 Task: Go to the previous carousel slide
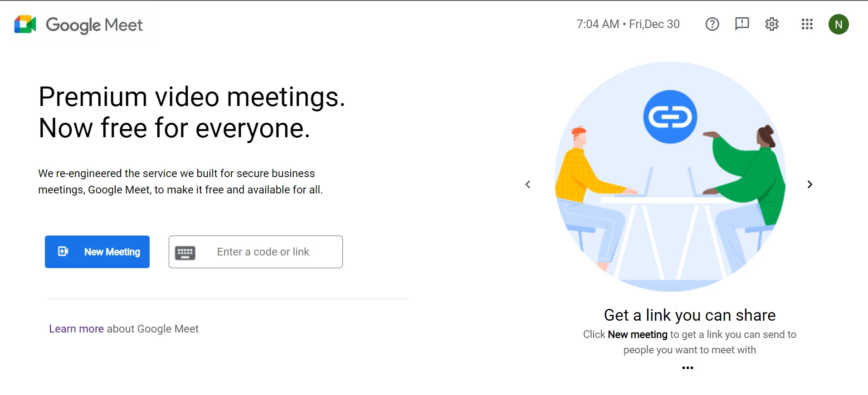click(x=528, y=184)
